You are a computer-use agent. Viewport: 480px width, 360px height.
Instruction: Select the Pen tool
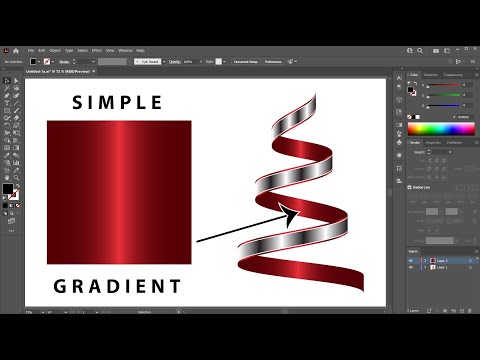pyautogui.click(x=7, y=96)
